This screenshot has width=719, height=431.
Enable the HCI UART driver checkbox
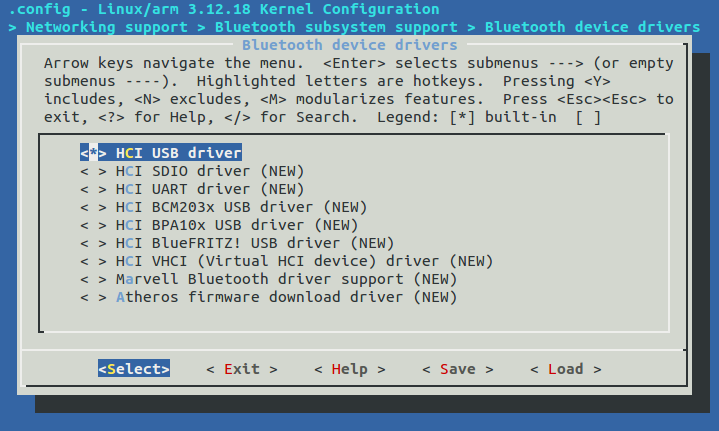(94, 189)
